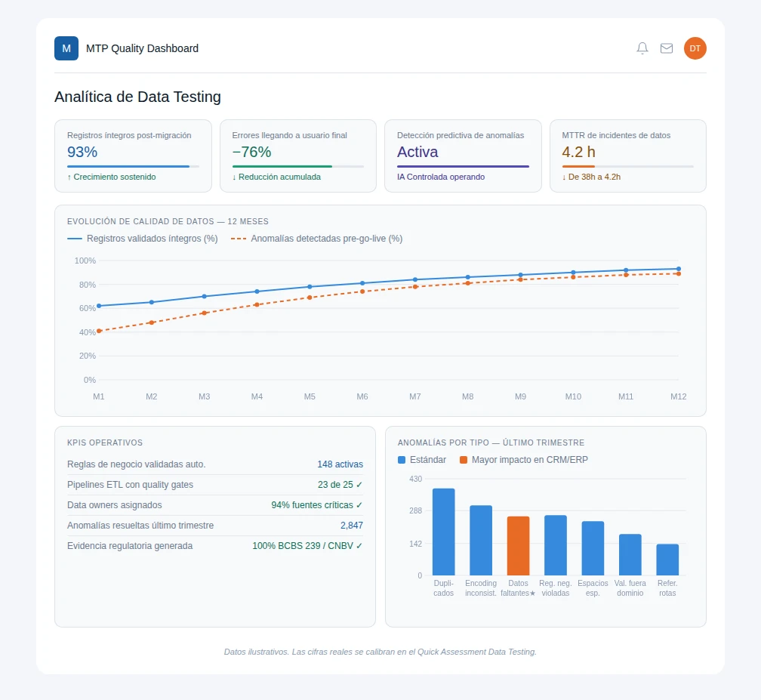Click the 'Datos ilustrativos' footer note
This screenshot has width=761, height=700.
pos(380,652)
